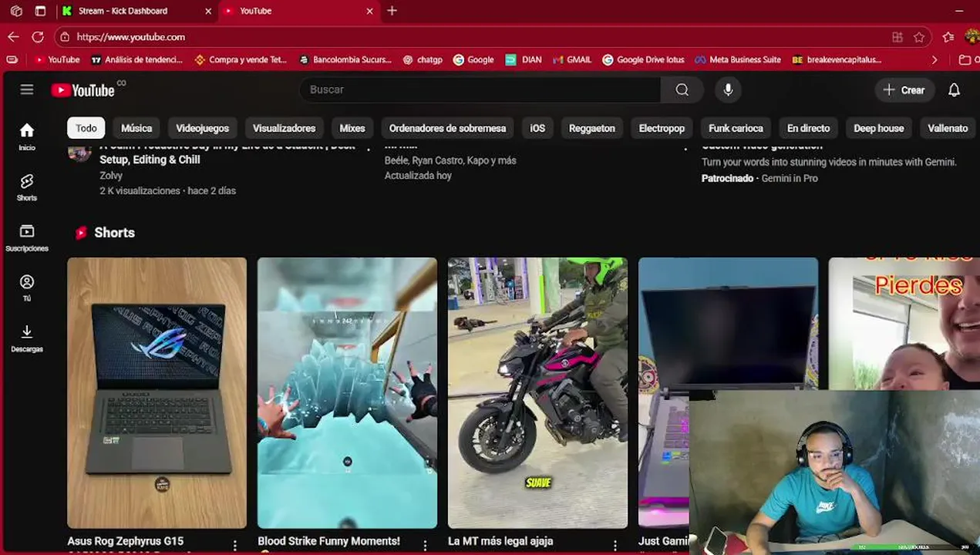Click the magnifier search button
This screenshot has height=555, width=980.
pyautogui.click(x=682, y=89)
